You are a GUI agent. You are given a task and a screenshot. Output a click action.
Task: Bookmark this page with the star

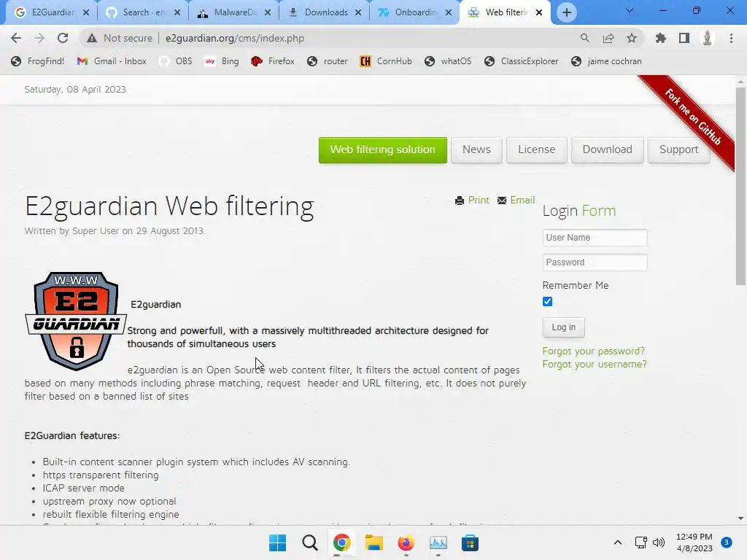coord(631,38)
